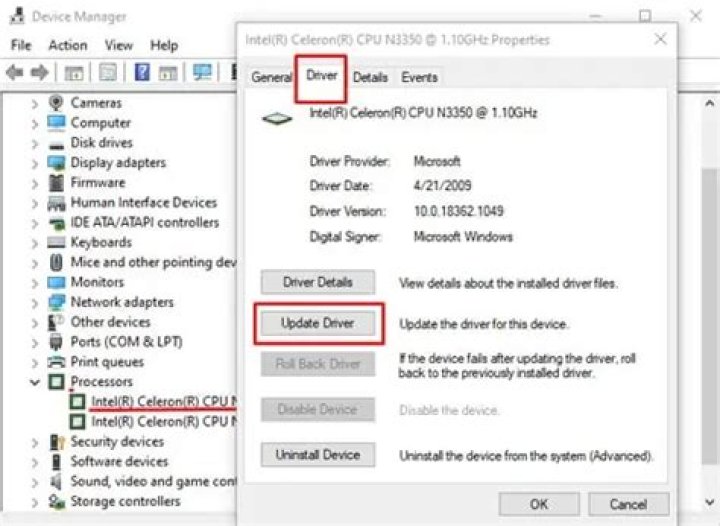Select the Keyboards category icon
This screenshot has width=720, height=526.
(56, 242)
